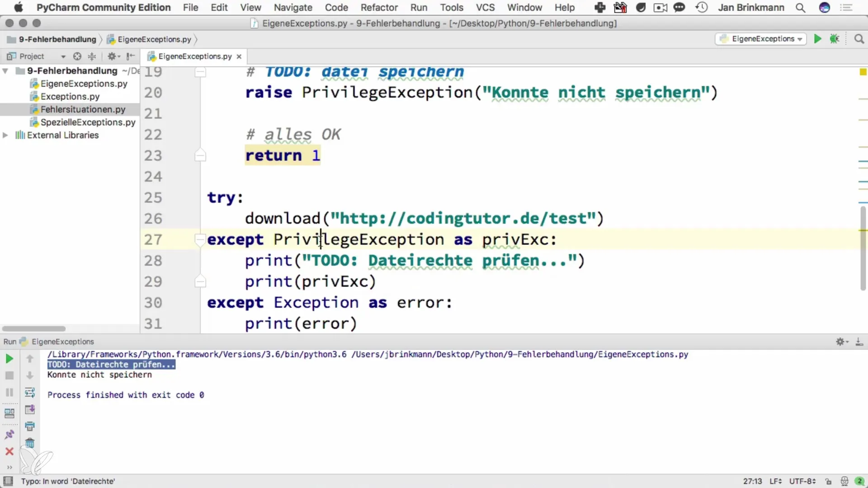This screenshot has height=488, width=868.
Task: Run EigeneExceptions from main toolbar
Action: tap(817, 39)
